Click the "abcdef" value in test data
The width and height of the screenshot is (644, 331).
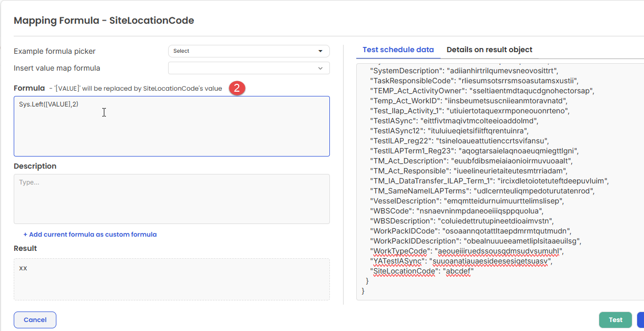(x=458, y=271)
